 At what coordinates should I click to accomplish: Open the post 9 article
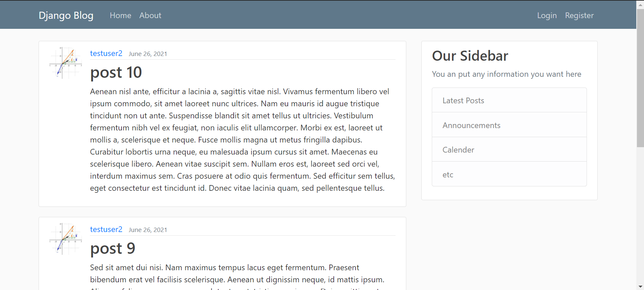[112, 248]
